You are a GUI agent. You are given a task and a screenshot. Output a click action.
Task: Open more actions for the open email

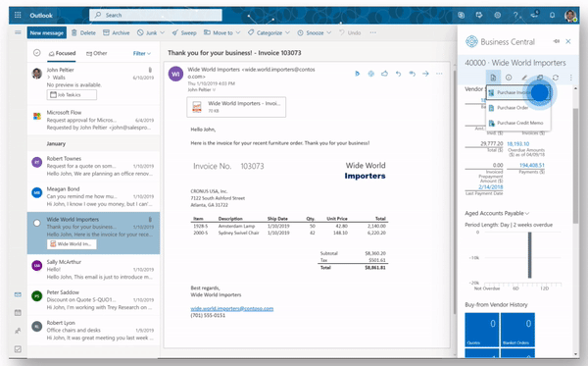439,74
